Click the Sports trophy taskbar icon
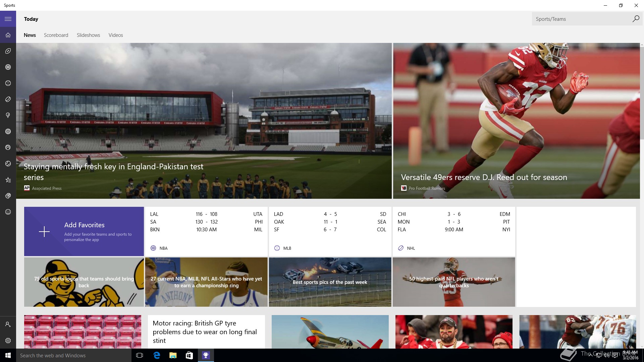644x362 pixels. [x=206, y=355]
